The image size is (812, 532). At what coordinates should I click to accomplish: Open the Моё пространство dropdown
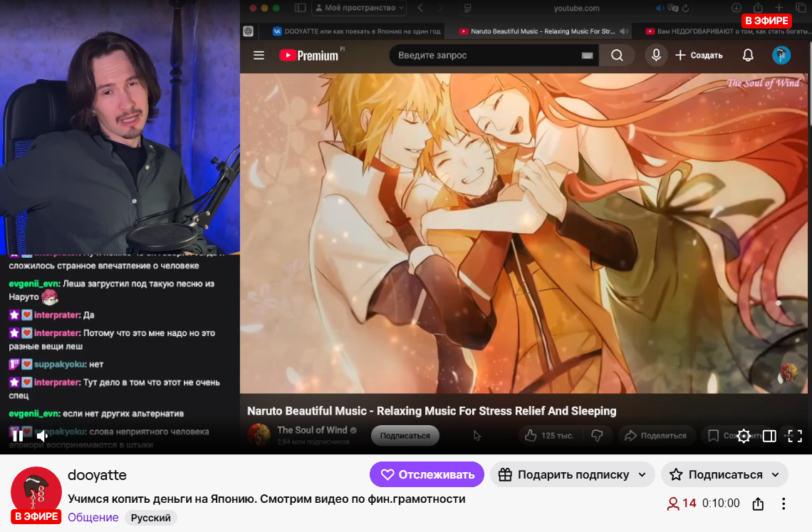tap(359, 8)
